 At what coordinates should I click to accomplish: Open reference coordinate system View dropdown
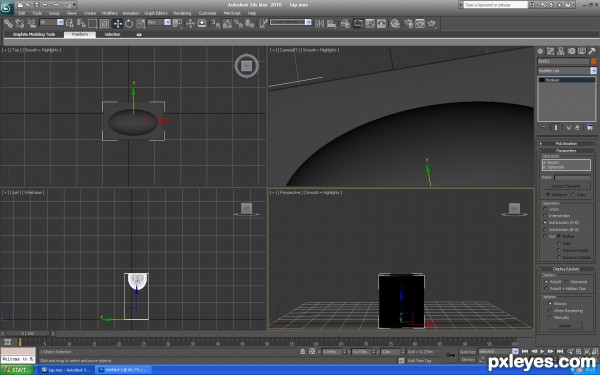click(x=167, y=23)
